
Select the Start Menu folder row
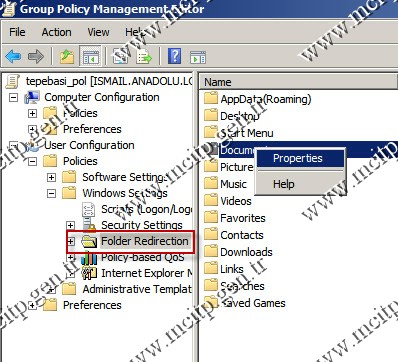[x=246, y=133]
